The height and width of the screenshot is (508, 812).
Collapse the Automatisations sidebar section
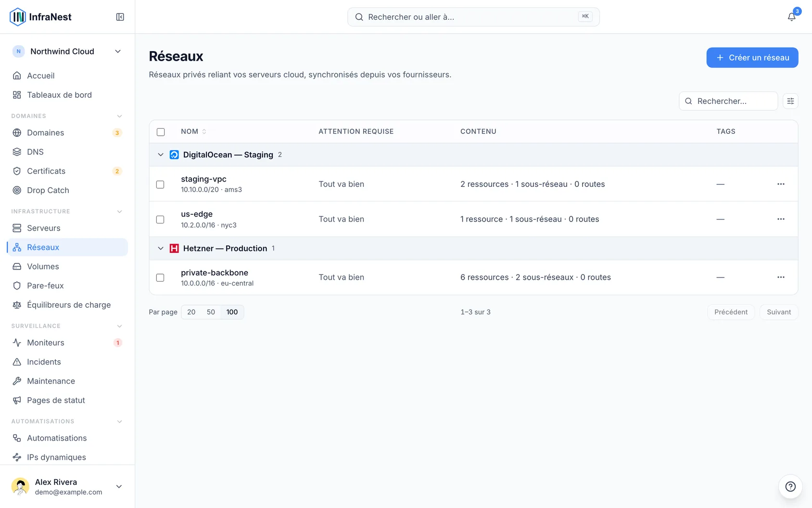(x=120, y=421)
